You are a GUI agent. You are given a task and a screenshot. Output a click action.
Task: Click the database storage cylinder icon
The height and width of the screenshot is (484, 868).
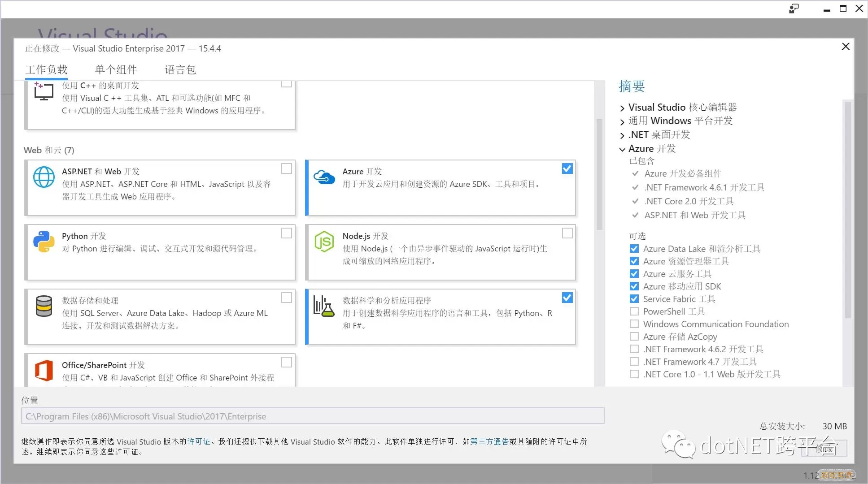coord(44,306)
